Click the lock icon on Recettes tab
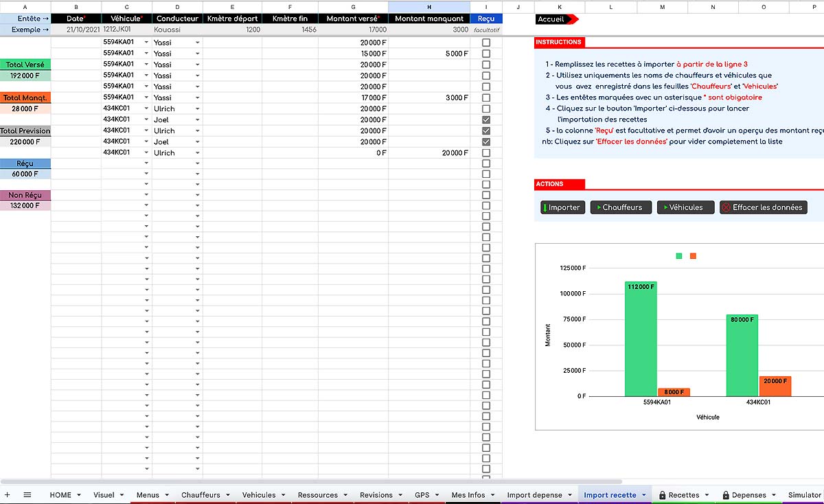 (663, 495)
